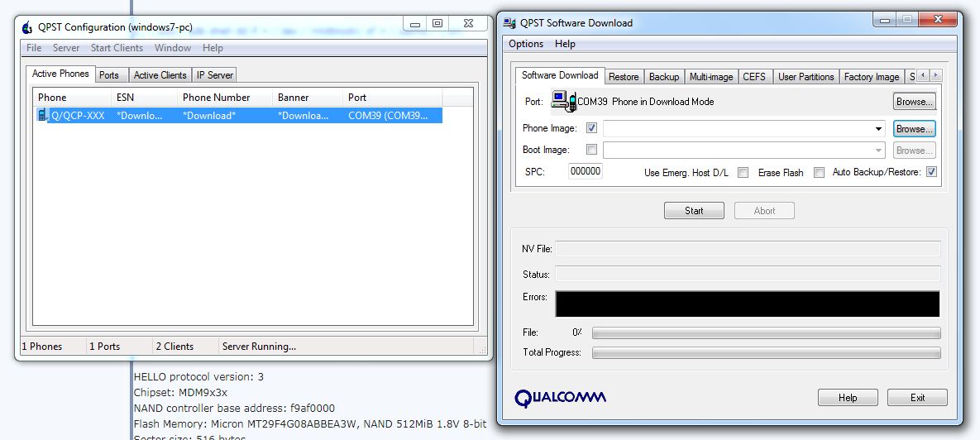980x440 pixels.
Task: Enable Use Emerg. Host D/L checkbox
Action: click(x=743, y=173)
